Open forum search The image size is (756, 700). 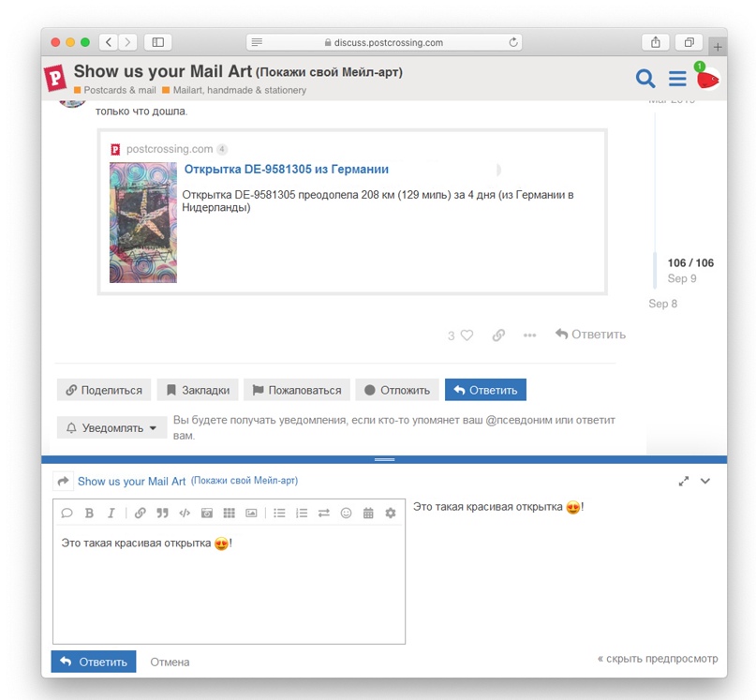click(645, 78)
